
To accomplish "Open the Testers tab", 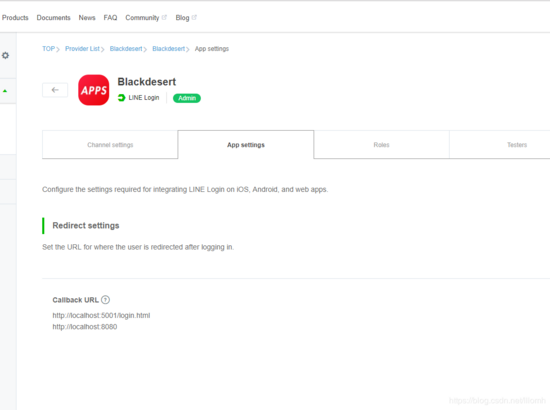I will click(x=517, y=145).
